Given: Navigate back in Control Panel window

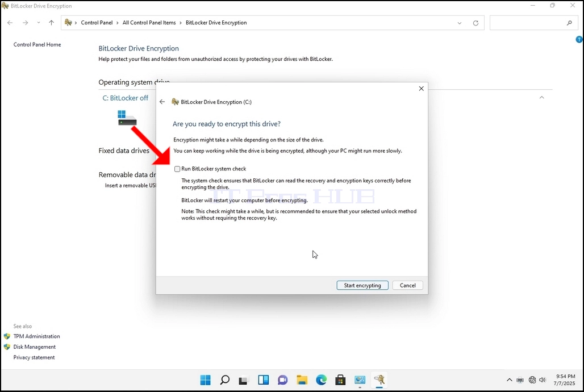Looking at the screenshot, I should click(x=10, y=23).
